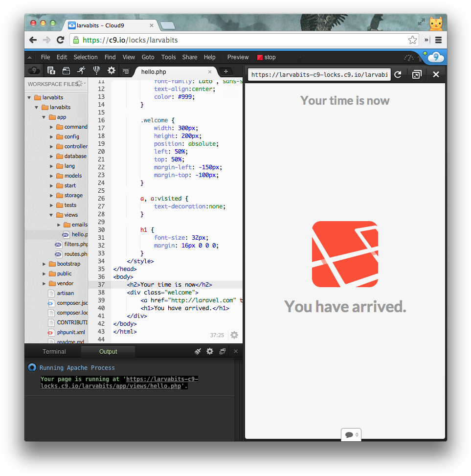The image size is (471, 476).
Task: Show hidden Chrome extensions chevron
Action: [x=426, y=40]
